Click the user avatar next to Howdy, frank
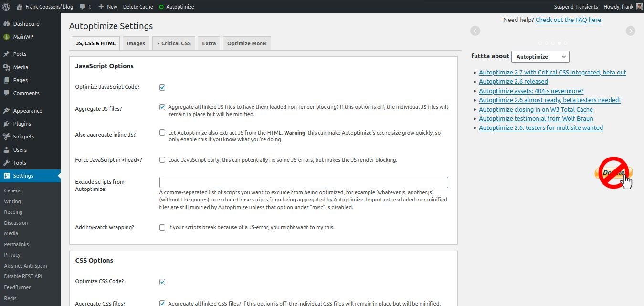The width and height of the screenshot is (644, 306). (639, 7)
